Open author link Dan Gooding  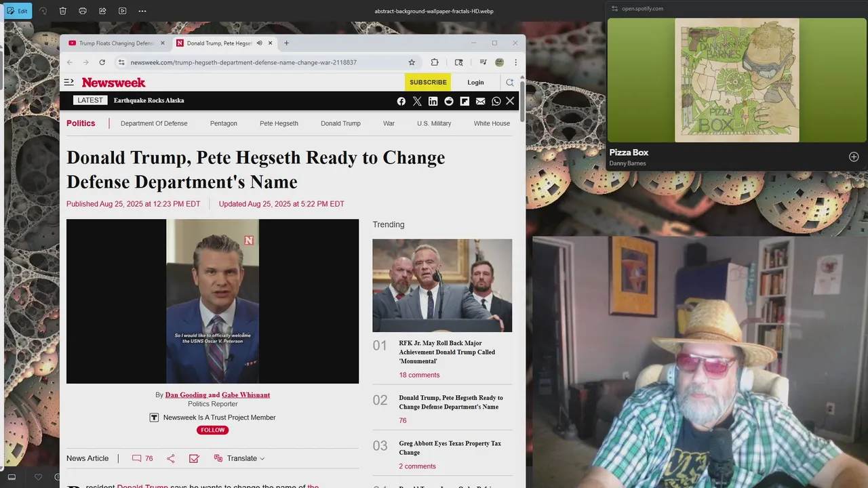click(185, 394)
